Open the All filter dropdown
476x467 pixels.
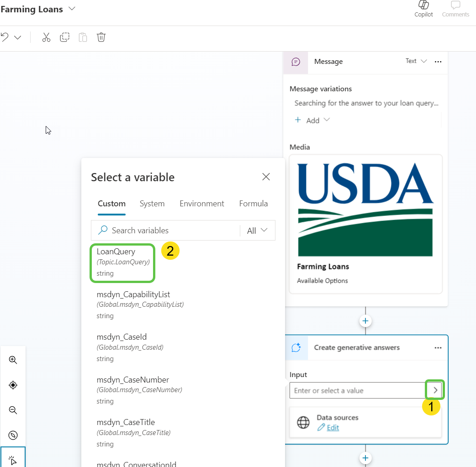257,231
